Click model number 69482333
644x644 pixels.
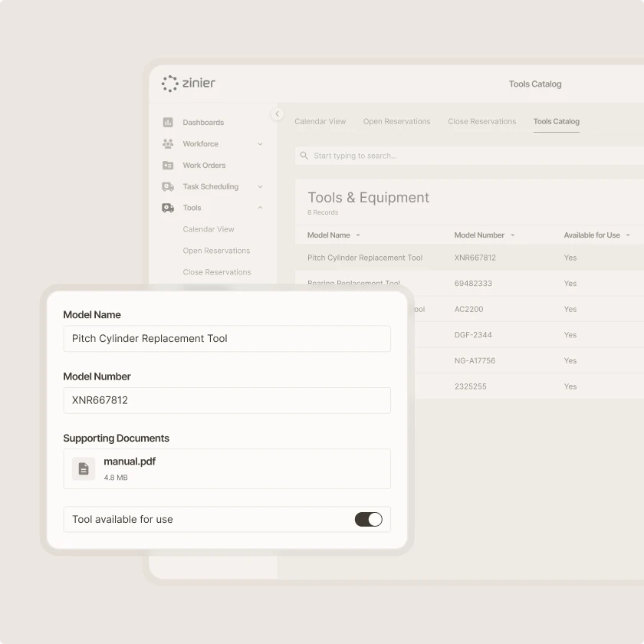click(473, 284)
